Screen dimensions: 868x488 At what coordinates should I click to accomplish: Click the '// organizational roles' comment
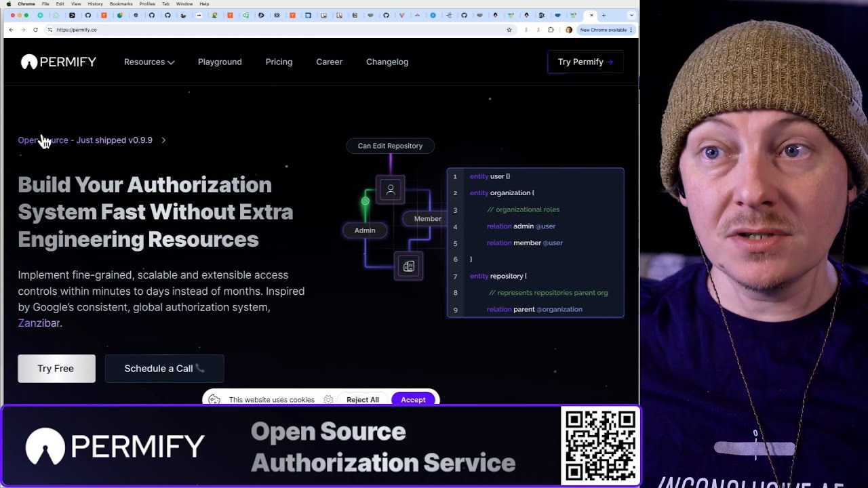pos(523,209)
